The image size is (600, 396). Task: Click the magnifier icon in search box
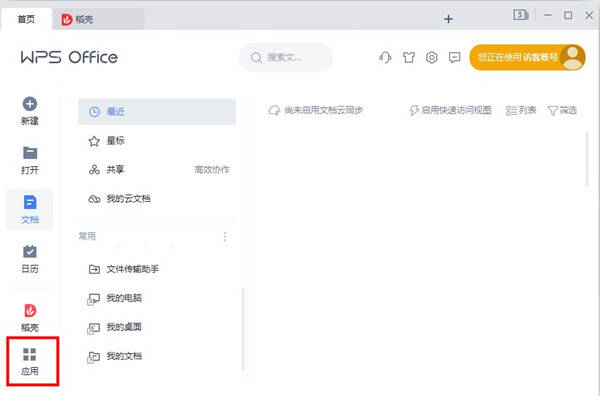(256, 57)
